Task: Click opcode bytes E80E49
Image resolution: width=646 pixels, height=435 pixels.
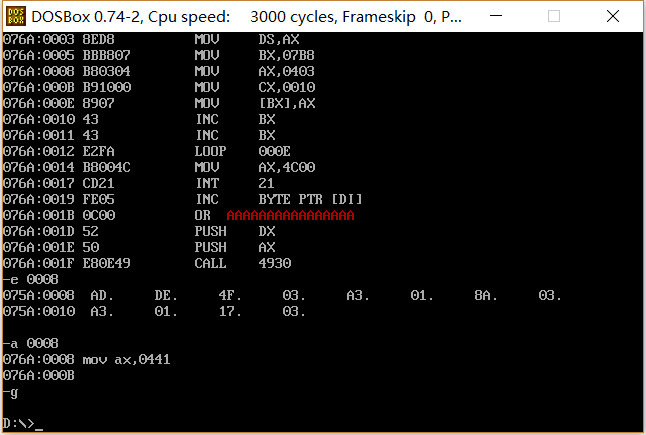Action: [106, 263]
